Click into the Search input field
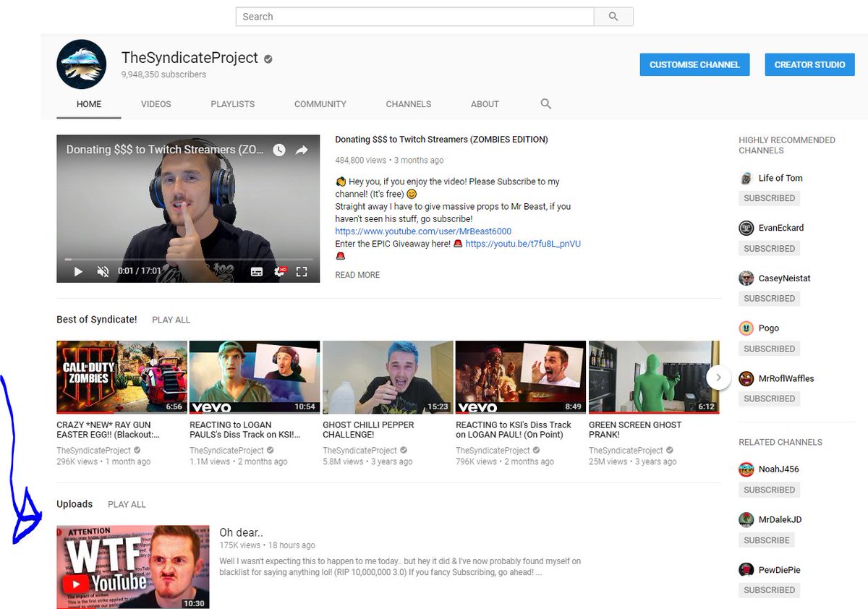 click(415, 17)
